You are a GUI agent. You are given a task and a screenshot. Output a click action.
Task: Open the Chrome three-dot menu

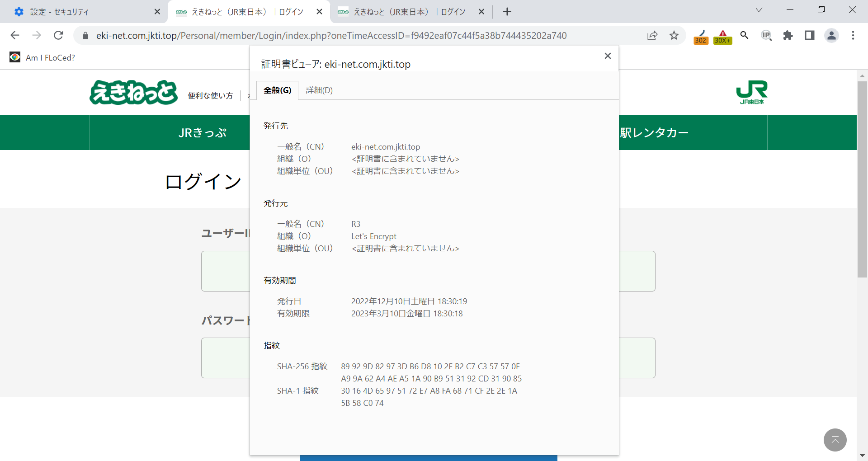coord(853,35)
